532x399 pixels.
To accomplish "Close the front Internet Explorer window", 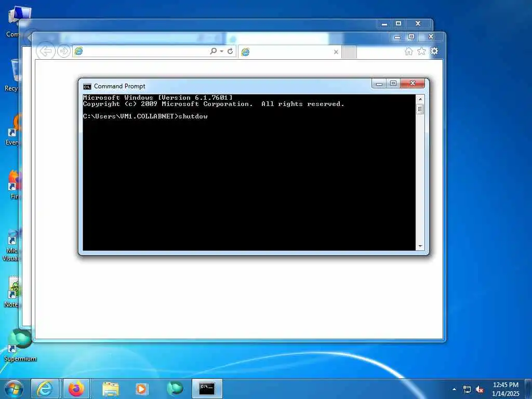I will coord(431,37).
